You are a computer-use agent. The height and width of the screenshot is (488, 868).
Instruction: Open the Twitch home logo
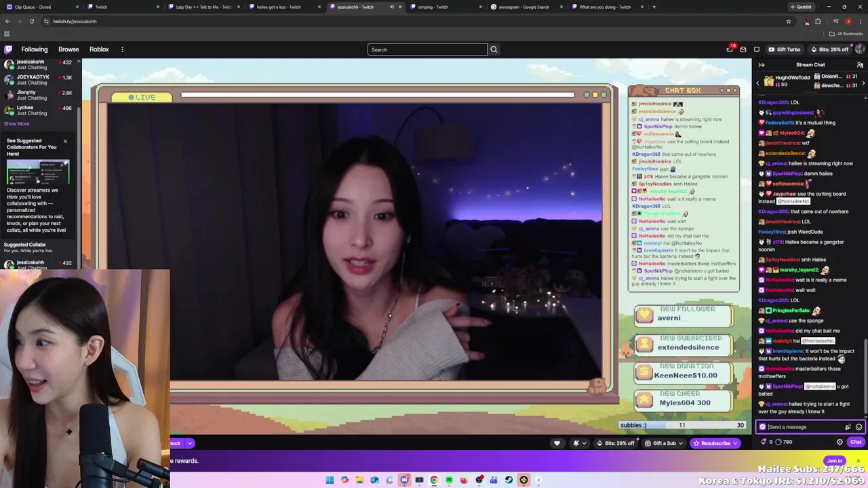pos(8,49)
